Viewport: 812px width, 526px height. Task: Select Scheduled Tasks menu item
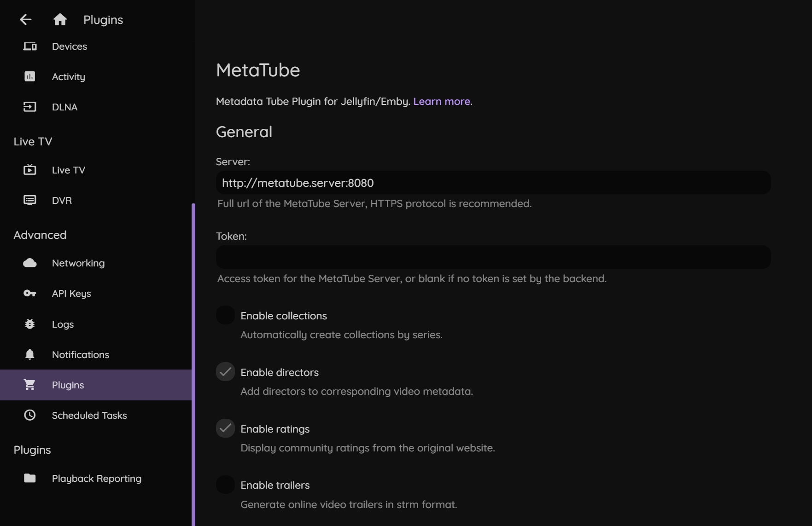point(89,416)
